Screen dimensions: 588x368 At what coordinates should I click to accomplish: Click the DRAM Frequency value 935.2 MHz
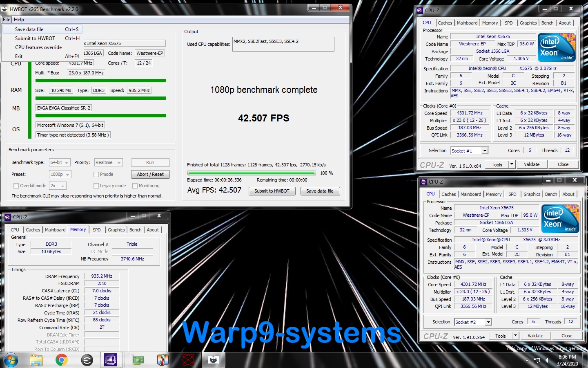102,276
